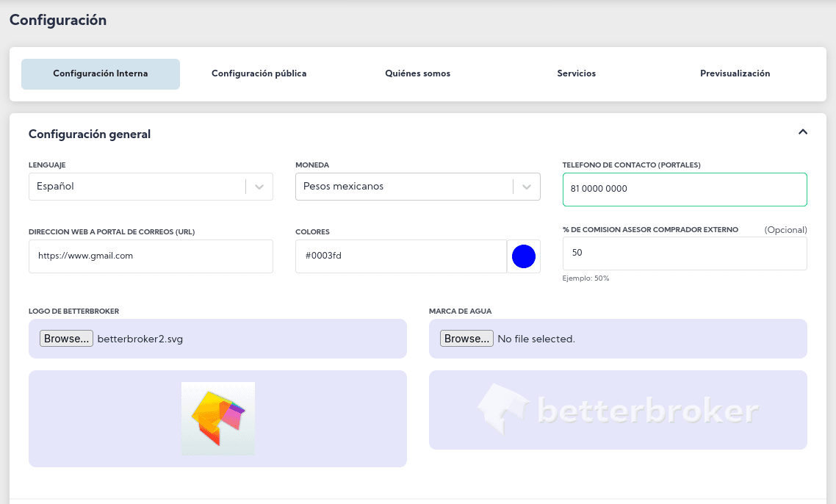The height and width of the screenshot is (504, 836).
Task: Focus the % de comisión field
Action: [x=684, y=253]
